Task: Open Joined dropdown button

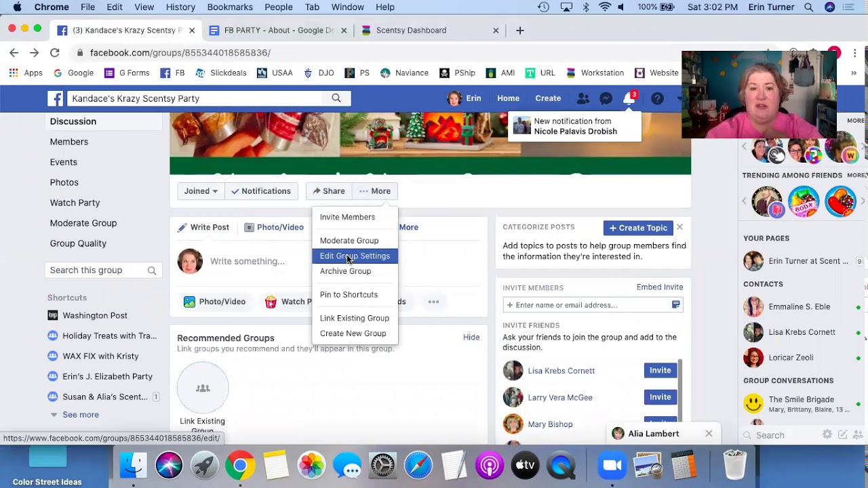Action: 201,191
